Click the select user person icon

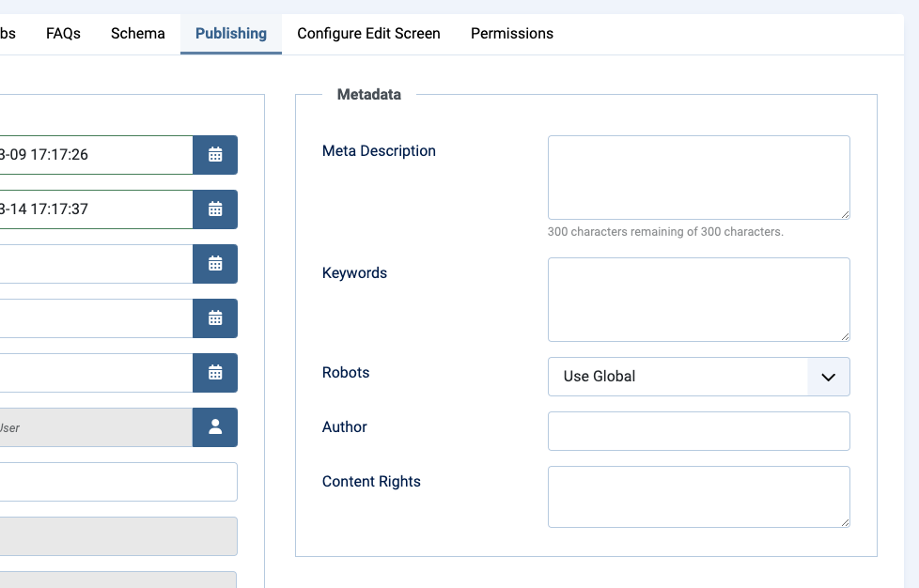tap(215, 427)
